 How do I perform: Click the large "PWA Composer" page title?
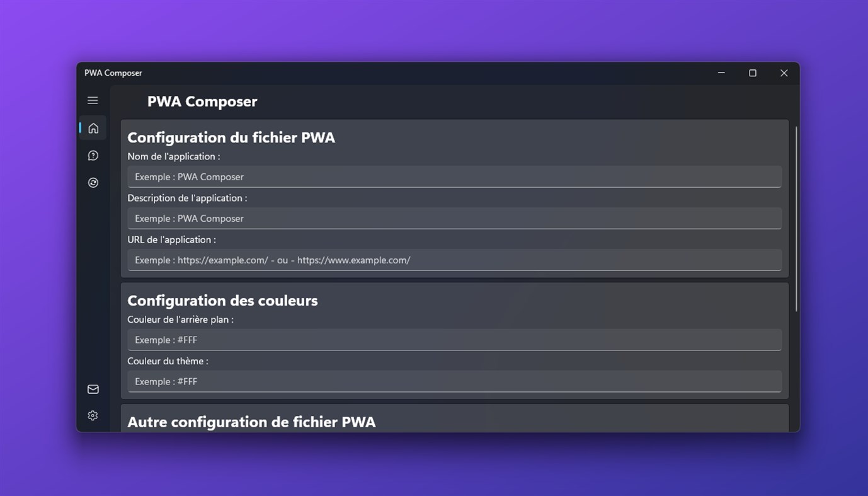[202, 101]
